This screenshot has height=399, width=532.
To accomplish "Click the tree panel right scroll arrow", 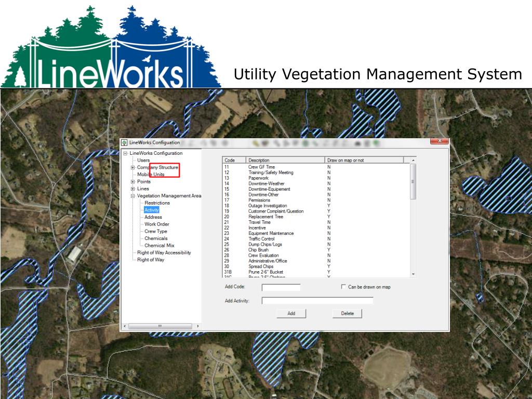I will point(198,326).
